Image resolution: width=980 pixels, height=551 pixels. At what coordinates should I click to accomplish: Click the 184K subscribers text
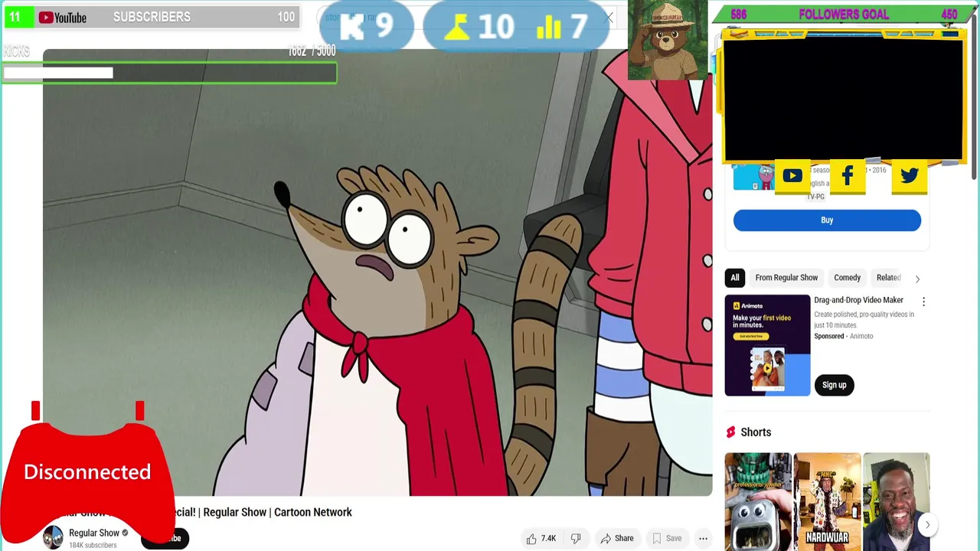tap(93, 545)
